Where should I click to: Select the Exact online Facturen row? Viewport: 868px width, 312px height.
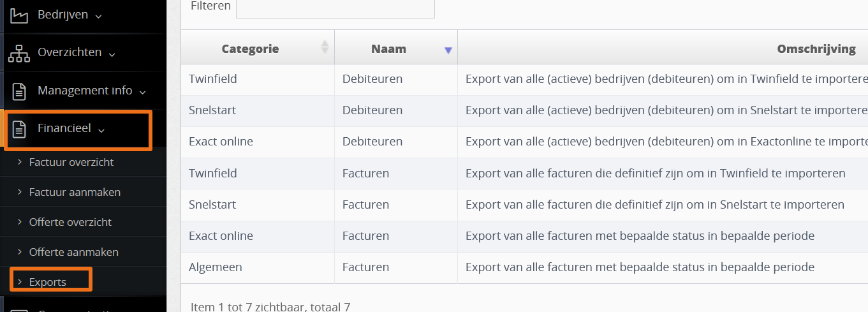point(524,236)
